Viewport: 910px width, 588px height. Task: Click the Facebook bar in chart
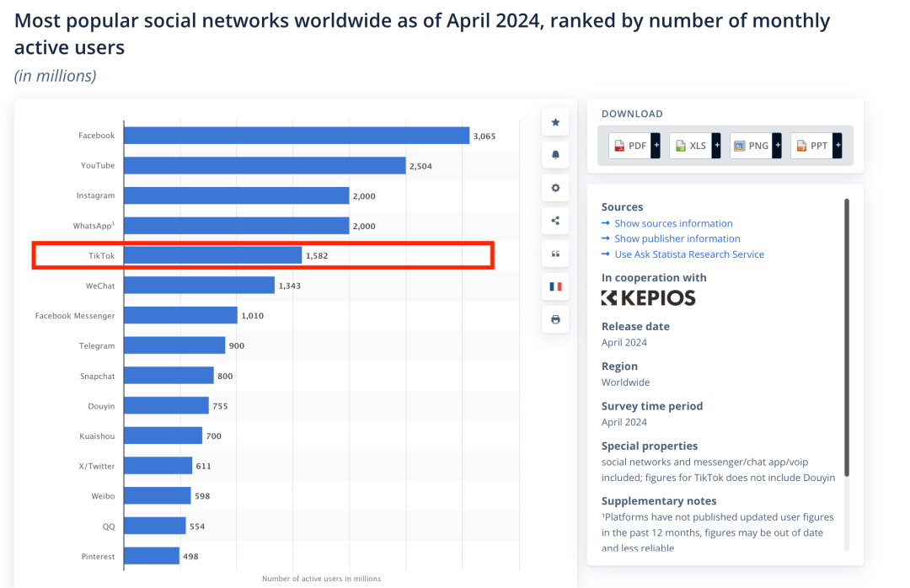(297, 136)
